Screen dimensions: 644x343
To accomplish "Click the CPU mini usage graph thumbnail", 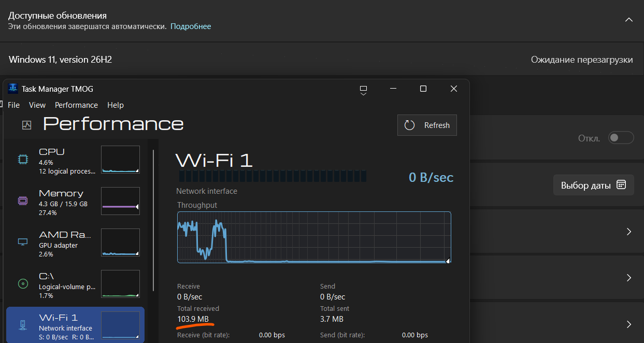I will [121, 160].
